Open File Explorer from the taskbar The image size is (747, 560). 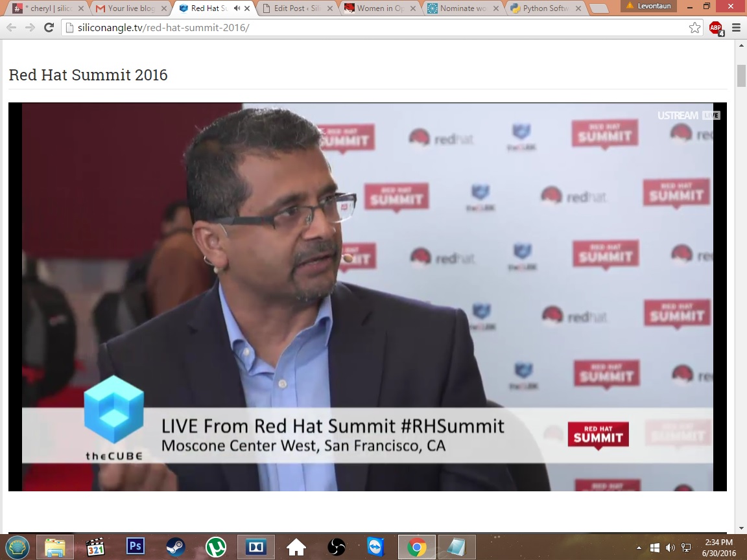[54, 547]
